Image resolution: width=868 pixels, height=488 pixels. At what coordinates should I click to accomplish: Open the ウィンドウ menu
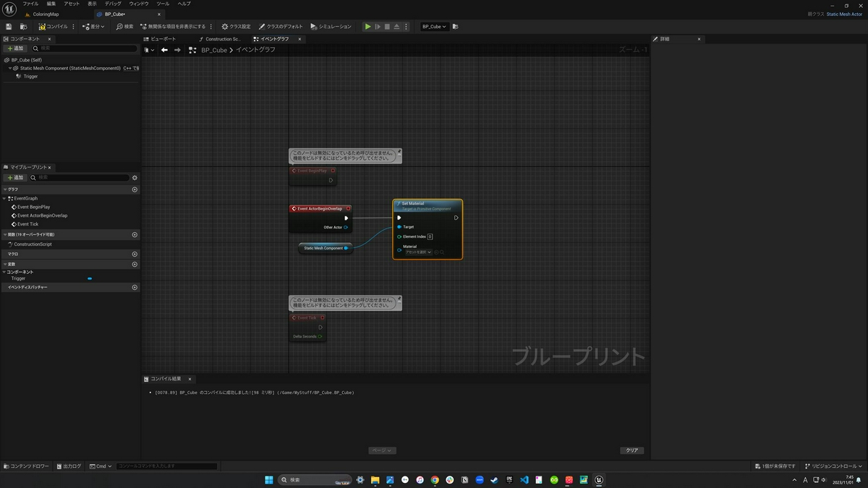(139, 4)
